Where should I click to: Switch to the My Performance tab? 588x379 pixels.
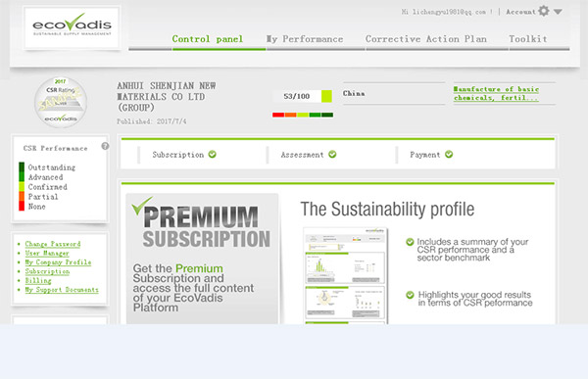305,39
